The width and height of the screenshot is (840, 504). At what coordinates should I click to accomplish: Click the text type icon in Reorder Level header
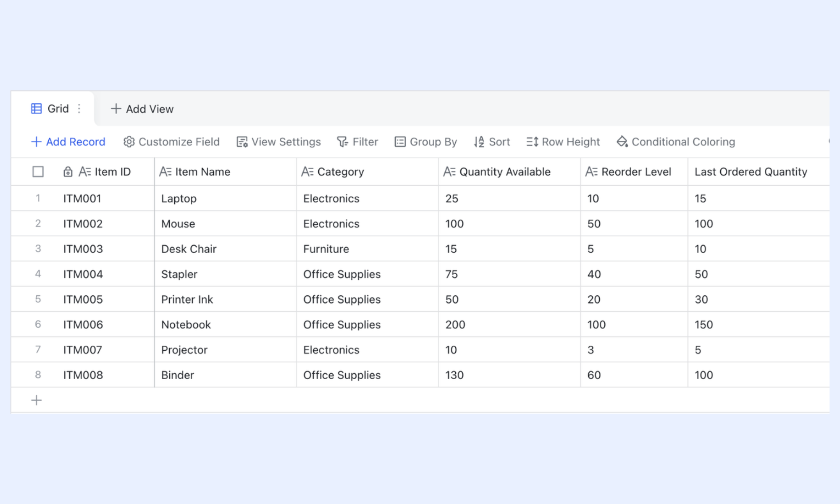[x=591, y=172]
